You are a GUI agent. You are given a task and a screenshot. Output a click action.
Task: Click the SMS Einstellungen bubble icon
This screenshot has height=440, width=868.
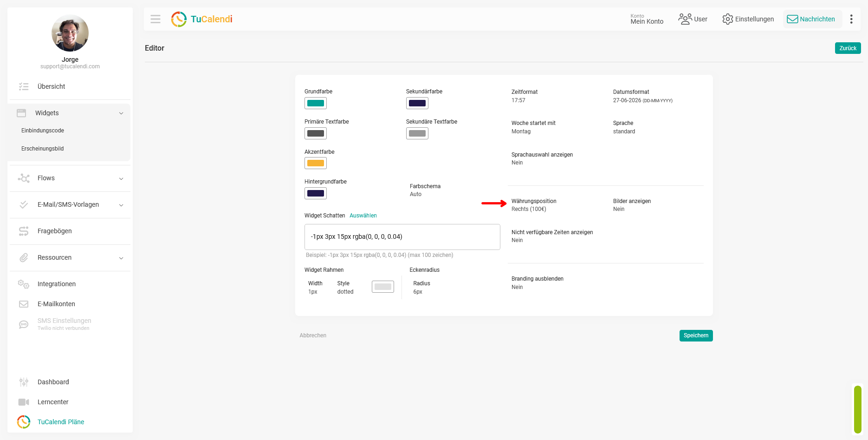[24, 324]
